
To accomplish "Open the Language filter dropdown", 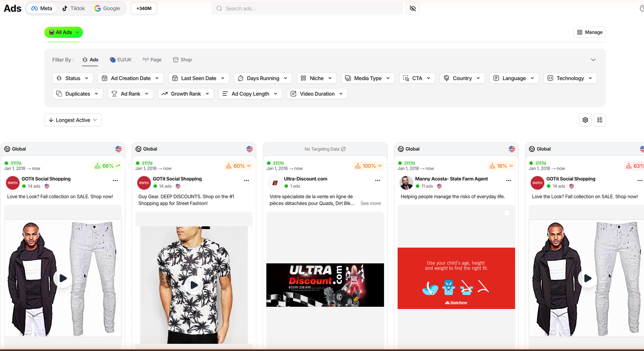I will point(514,78).
